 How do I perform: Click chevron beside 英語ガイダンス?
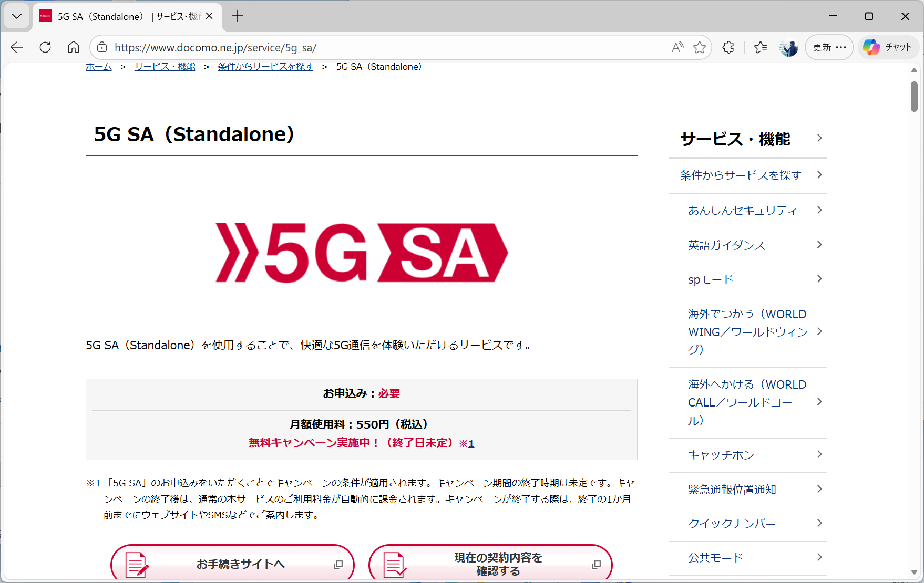[x=819, y=245]
